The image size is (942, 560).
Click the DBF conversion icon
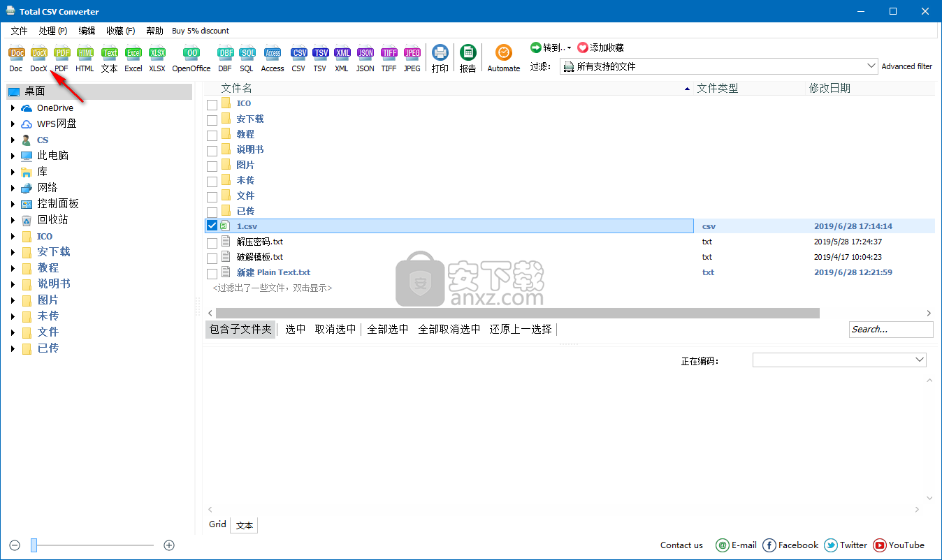(224, 53)
